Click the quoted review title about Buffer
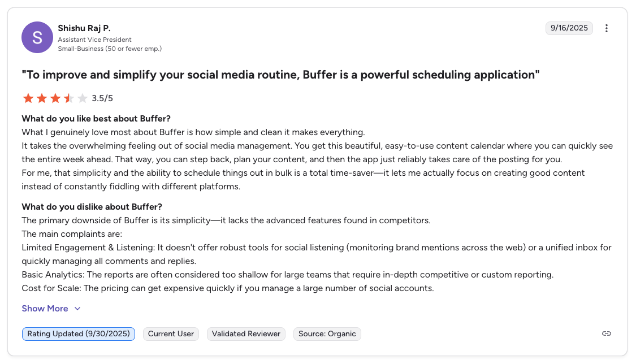Screen dimensions: 636x364 coord(280,74)
